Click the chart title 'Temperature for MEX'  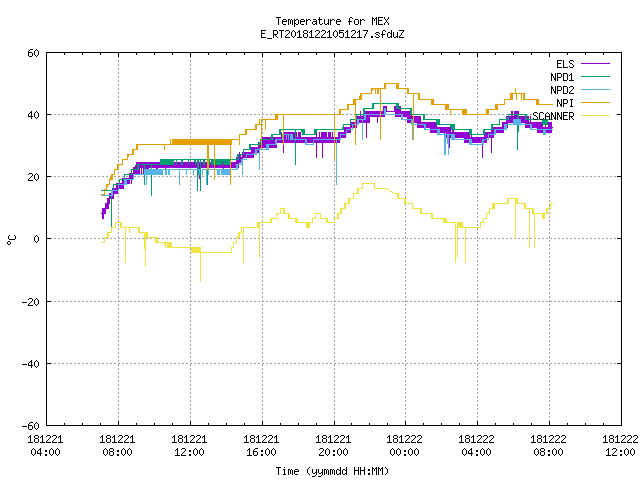click(332, 21)
